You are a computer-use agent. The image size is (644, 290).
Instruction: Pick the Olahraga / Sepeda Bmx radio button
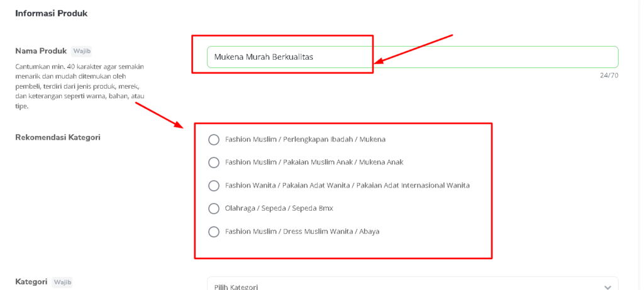214,208
